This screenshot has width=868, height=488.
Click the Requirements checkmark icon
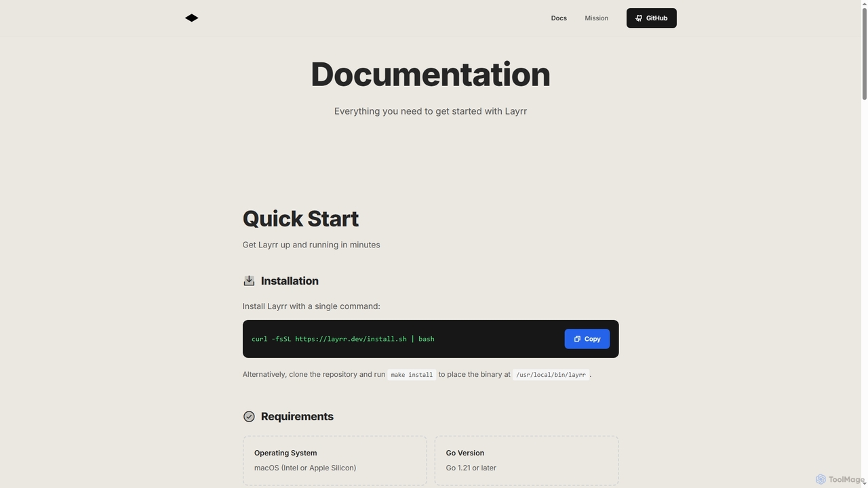pos(249,417)
